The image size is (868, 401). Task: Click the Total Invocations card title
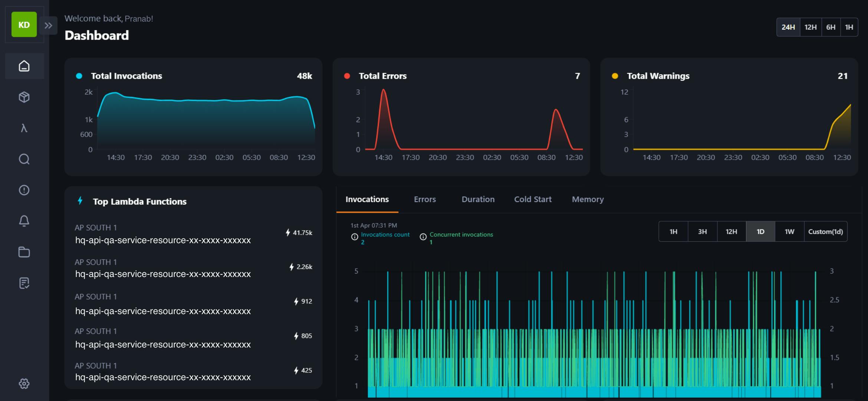tap(126, 76)
